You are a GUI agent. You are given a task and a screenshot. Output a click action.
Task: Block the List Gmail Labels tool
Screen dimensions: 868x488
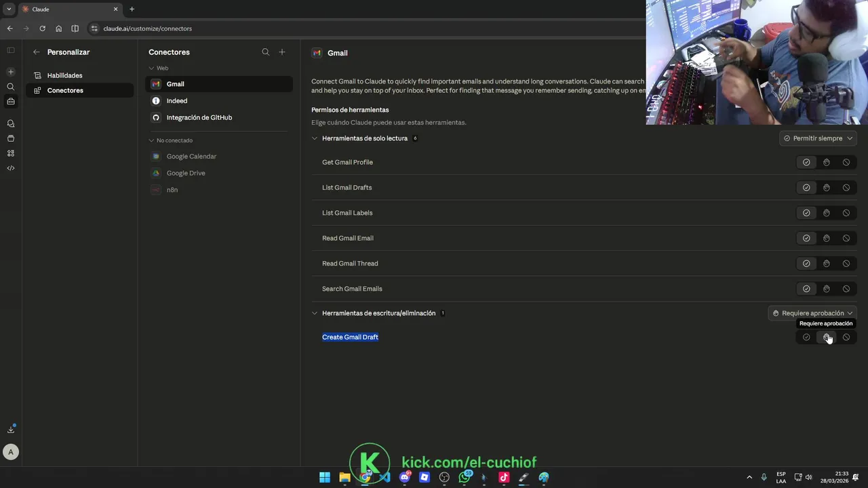(x=846, y=213)
